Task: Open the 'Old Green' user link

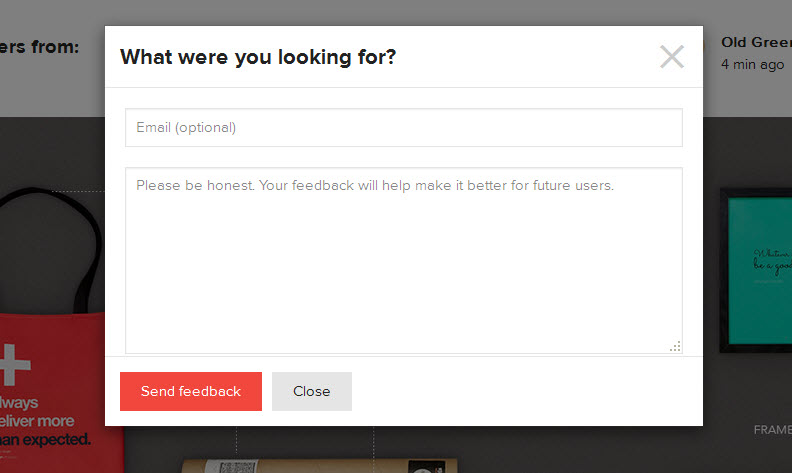Action: click(x=755, y=43)
